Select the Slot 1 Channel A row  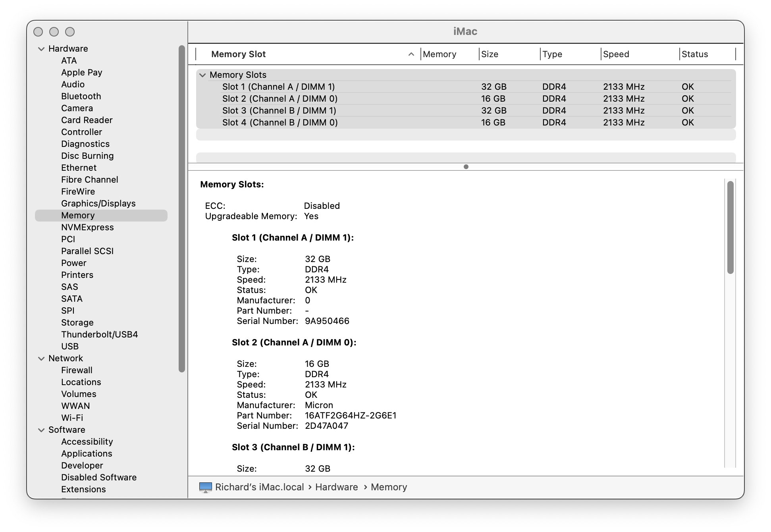point(278,87)
